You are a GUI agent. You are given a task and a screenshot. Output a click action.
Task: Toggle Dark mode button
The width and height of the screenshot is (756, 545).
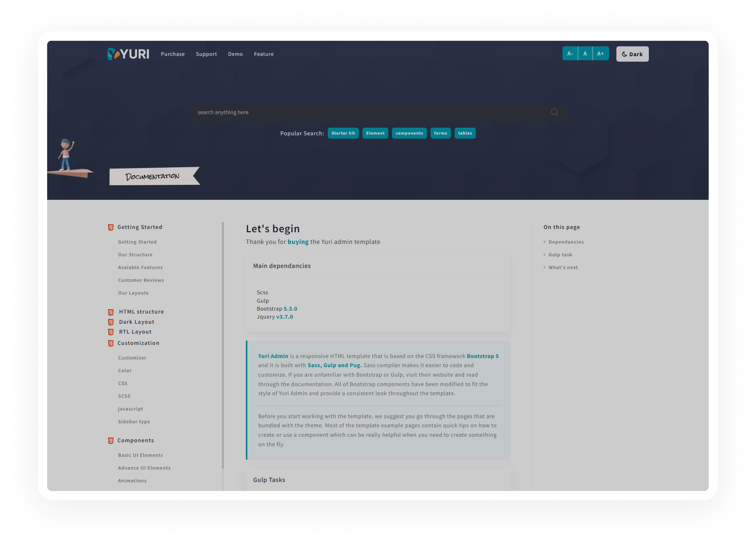632,54
